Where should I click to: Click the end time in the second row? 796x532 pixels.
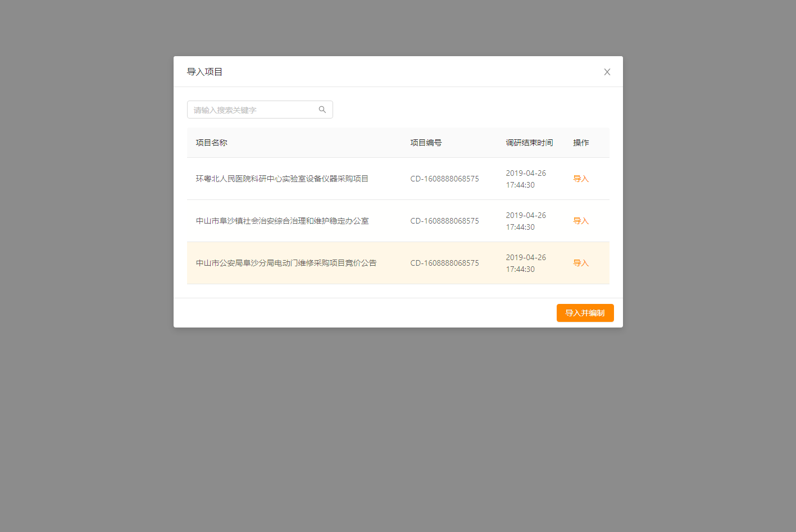click(x=525, y=221)
